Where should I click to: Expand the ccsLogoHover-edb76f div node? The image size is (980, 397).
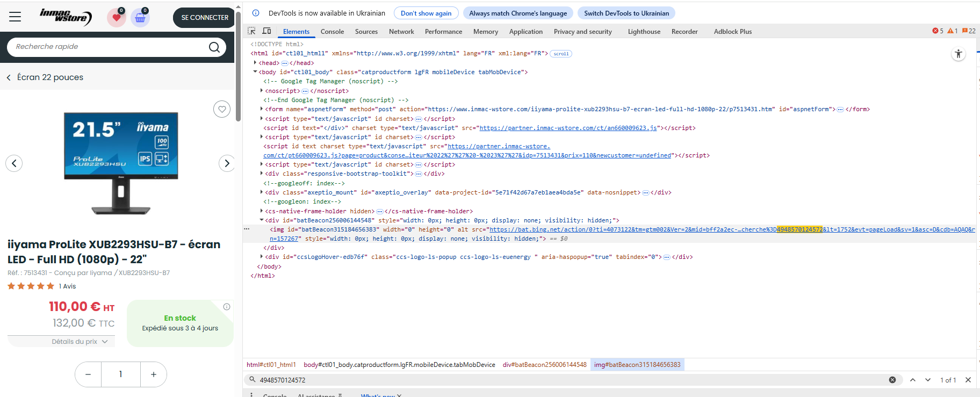coord(262,257)
